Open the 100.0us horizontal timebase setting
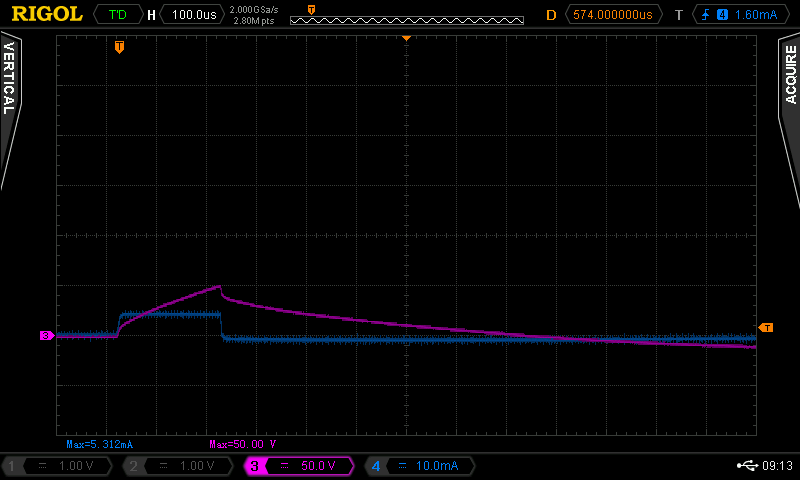The width and height of the screenshot is (800, 480). click(194, 15)
